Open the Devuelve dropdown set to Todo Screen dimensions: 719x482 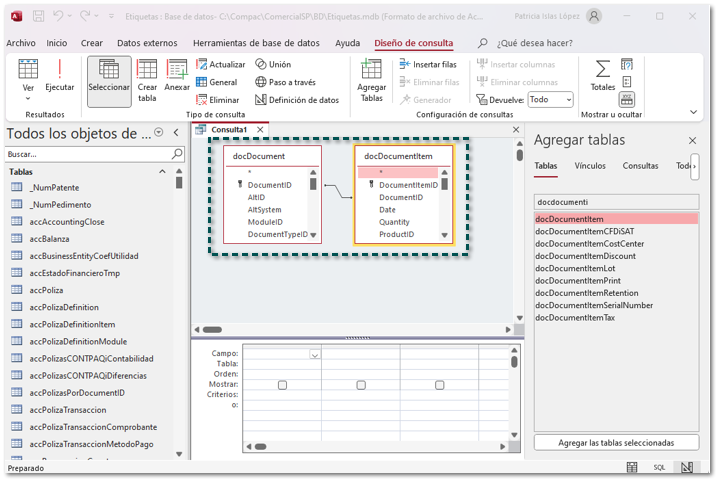tap(550, 100)
